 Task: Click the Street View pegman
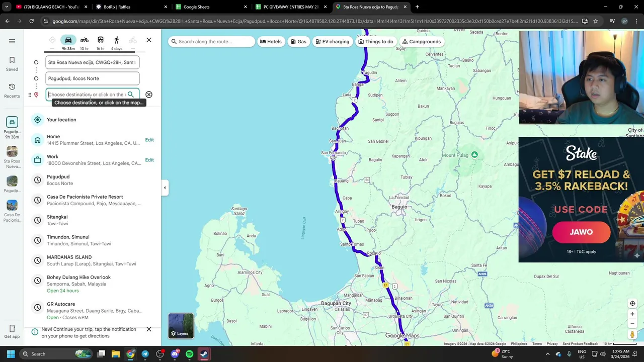[632, 334]
